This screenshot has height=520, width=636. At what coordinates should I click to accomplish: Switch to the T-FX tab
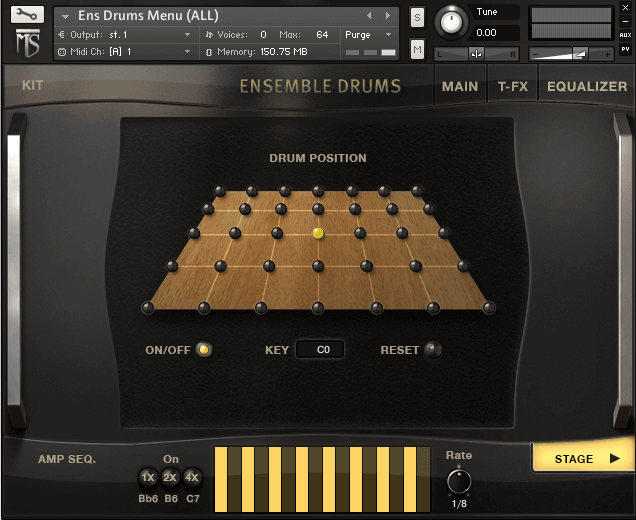click(x=513, y=86)
